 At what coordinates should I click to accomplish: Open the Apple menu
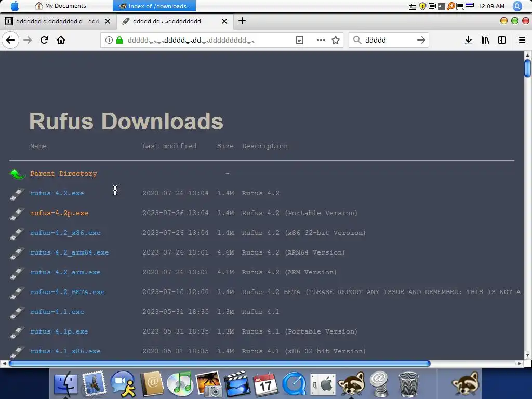pyautogui.click(x=15, y=6)
